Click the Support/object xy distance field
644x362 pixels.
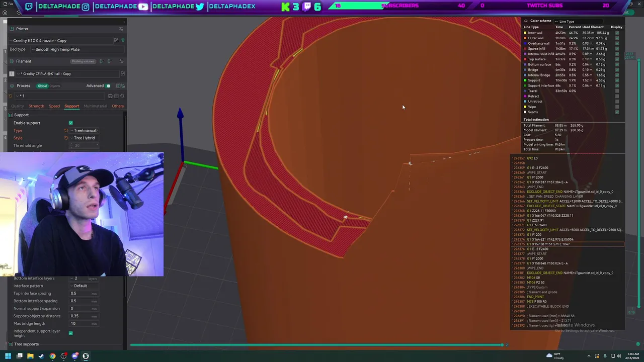[85, 316]
